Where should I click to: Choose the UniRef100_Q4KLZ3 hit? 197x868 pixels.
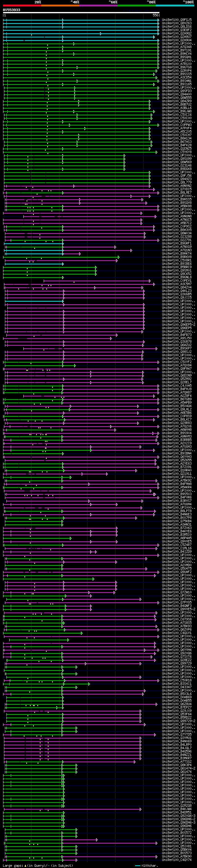pos(176,291)
